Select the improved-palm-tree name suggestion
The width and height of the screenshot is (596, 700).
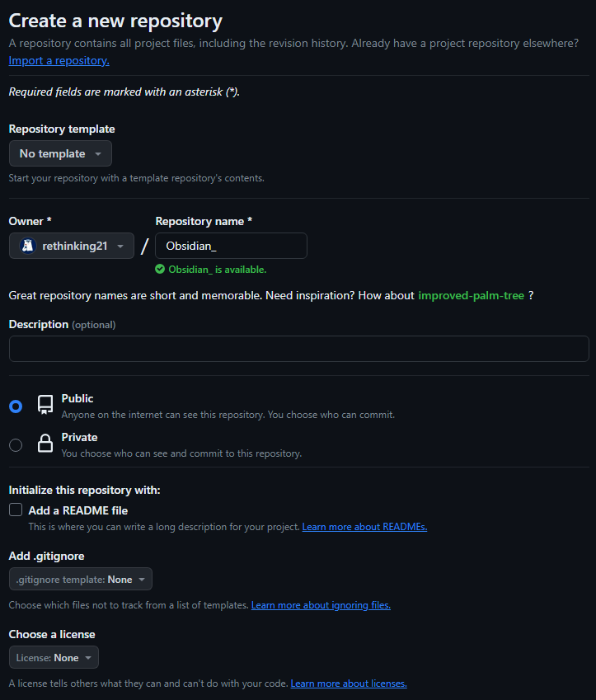[x=471, y=295]
